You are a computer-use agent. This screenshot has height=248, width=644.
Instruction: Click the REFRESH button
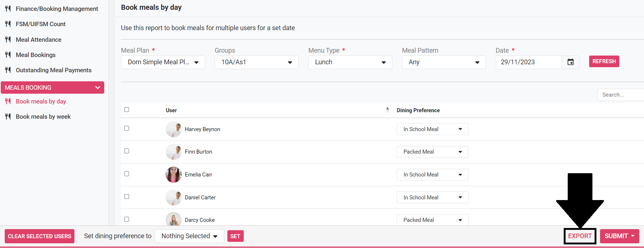tap(604, 61)
